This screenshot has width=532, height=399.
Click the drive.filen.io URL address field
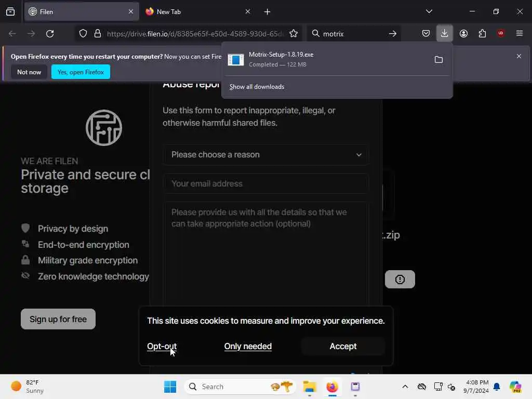(x=195, y=34)
